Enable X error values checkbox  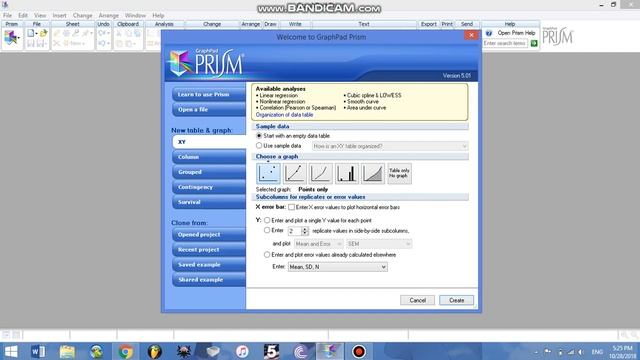(x=291, y=207)
